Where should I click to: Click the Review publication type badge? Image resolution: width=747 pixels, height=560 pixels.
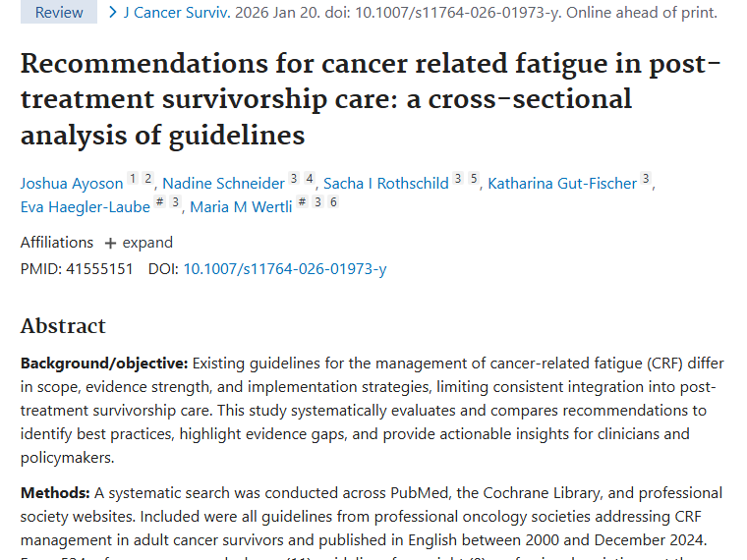point(59,13)
